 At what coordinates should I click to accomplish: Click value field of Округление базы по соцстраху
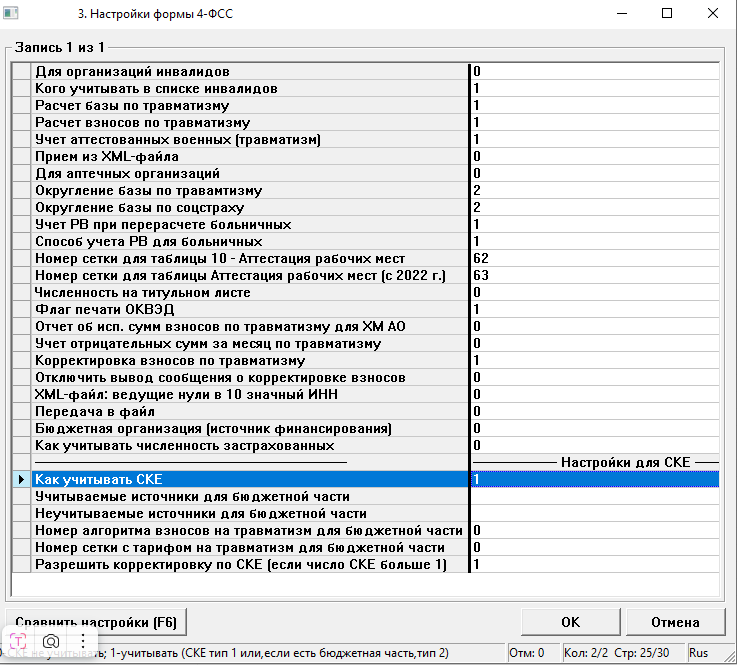point(594,206)
